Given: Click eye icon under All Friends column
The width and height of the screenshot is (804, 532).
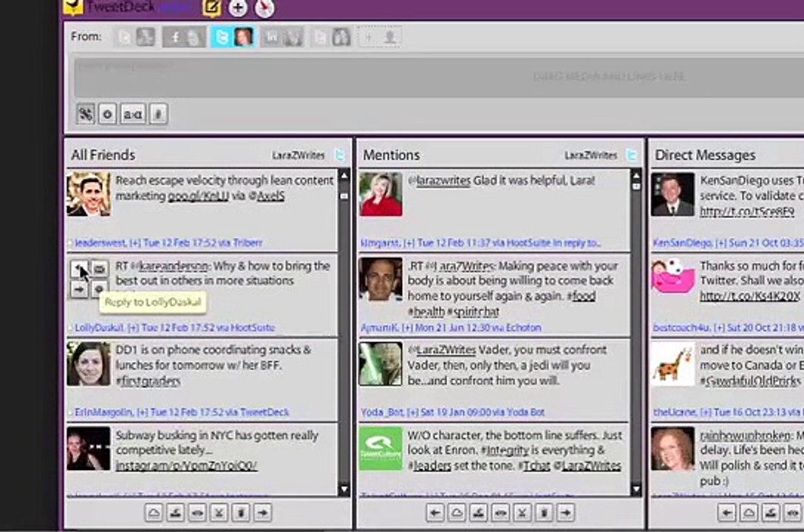Looking at the screenshot, I should 197,513.
